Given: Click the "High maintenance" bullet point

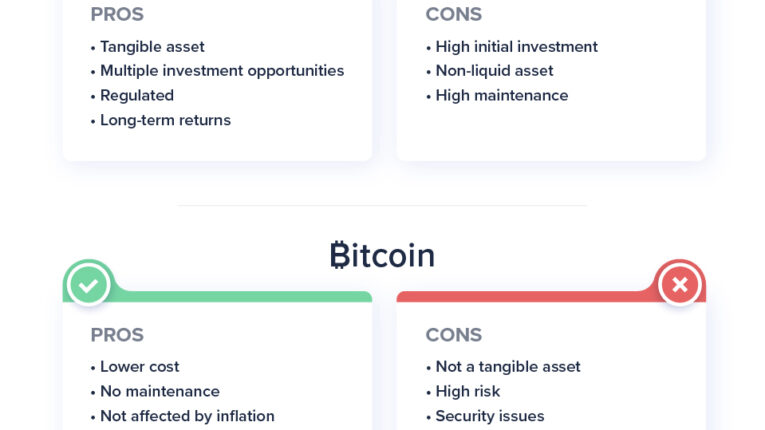Looking at the screenshot, I should point(502,96).
